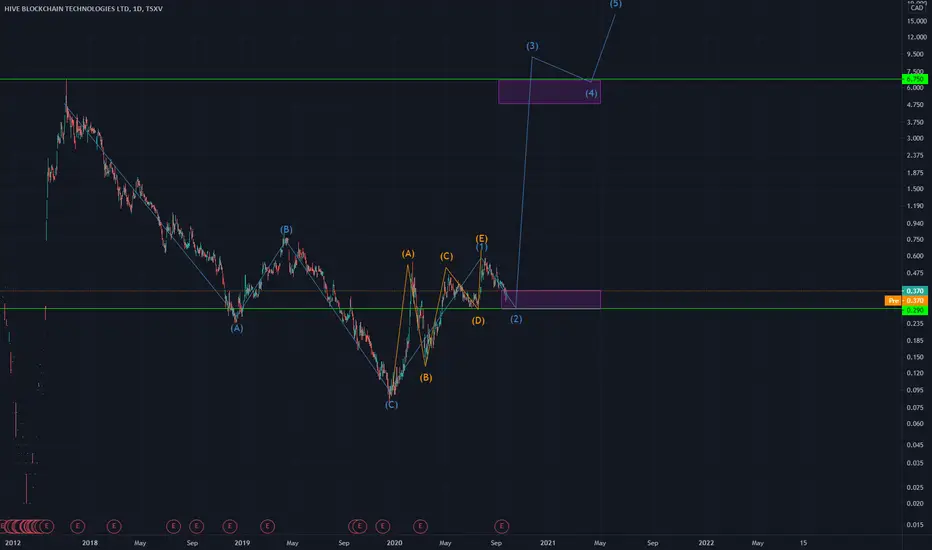
Task: Click the 1.875 price axis label
Action: (915, 173)
